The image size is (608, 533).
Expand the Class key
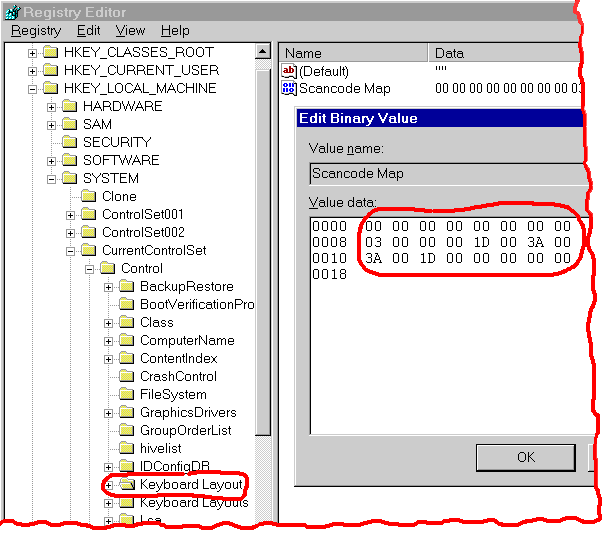point(108,323)
